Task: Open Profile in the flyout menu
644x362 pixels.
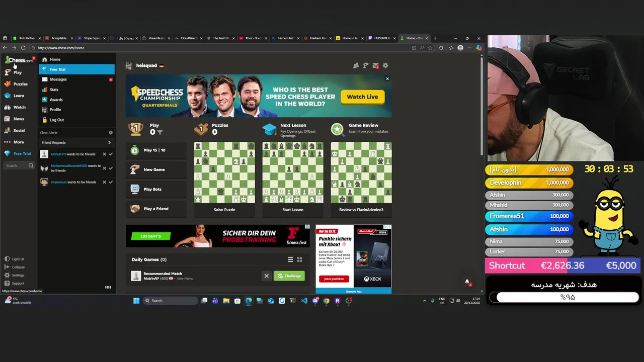Action: coord(76,110)
